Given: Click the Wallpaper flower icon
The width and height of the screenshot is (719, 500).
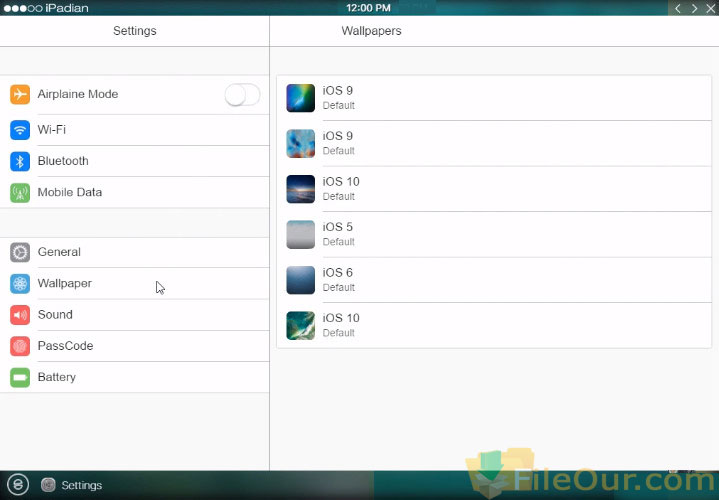Looking at the screenshot, I should (x=20, y=283).
